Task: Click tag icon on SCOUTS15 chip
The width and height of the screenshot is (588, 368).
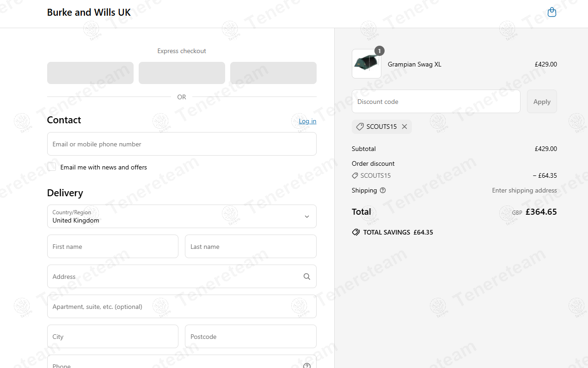Action: coord(360,127)
